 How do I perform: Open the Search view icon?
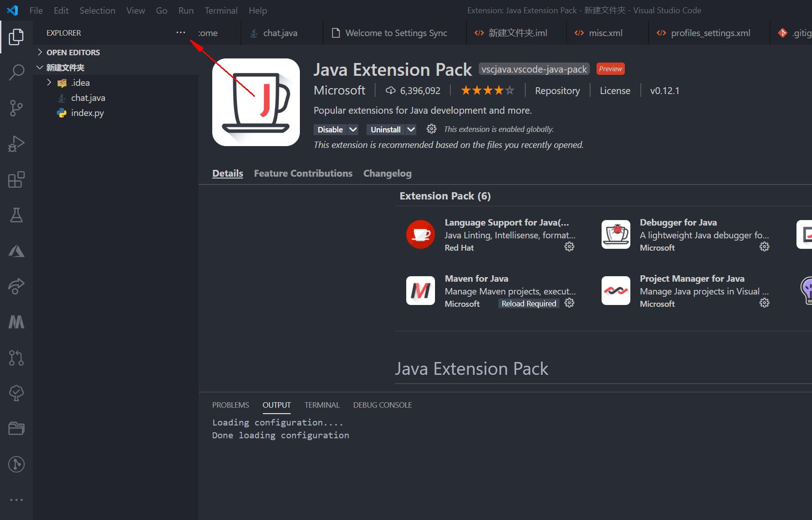coord(16,72)
